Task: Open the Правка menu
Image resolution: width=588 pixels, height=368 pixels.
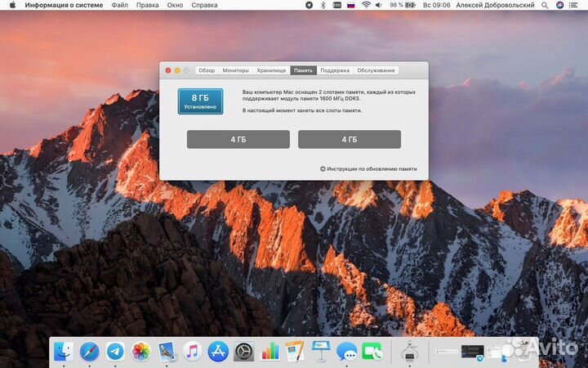Action: tap(147, 5)
